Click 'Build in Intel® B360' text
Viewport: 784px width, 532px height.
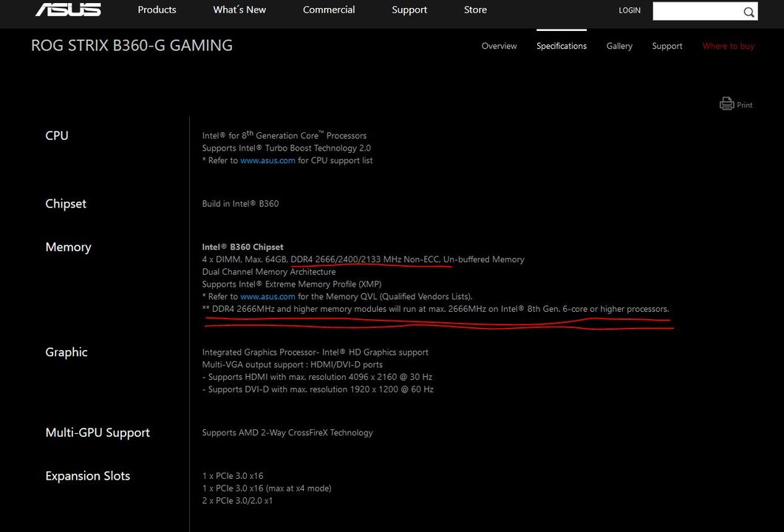[240, 203]
